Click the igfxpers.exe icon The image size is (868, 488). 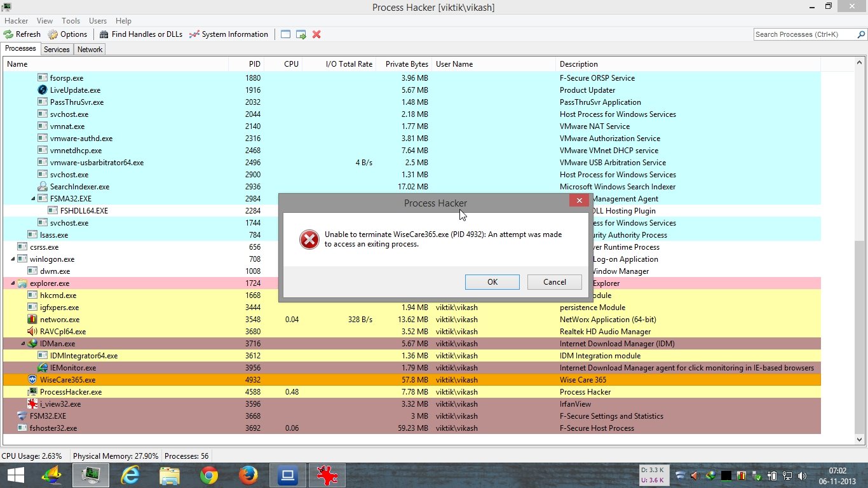[32, 308]
